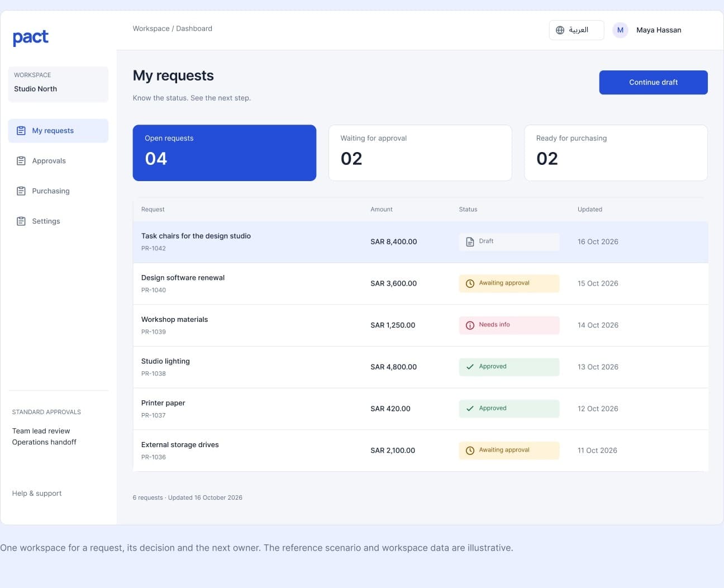Open Purchasing from the sidebar
Screen dimensions: 724x588
[58, 191]
